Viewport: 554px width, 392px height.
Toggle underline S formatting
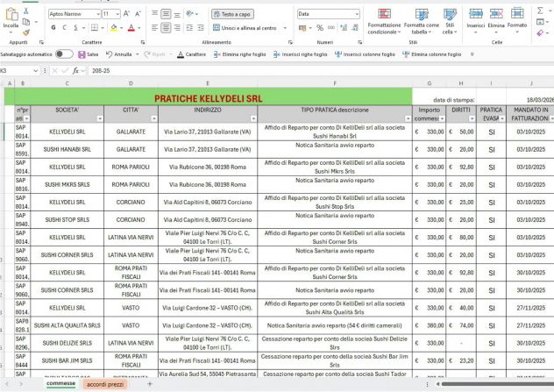pos(75,27)
